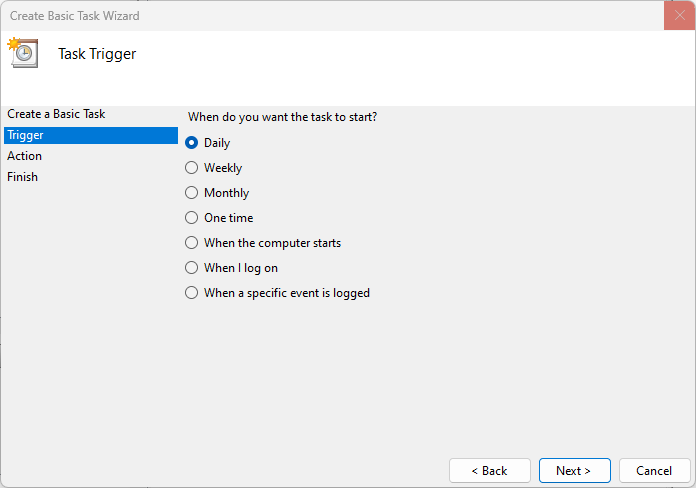Select the Trigger step in sidebar
696x488 pixels.
tap(25, 135)
